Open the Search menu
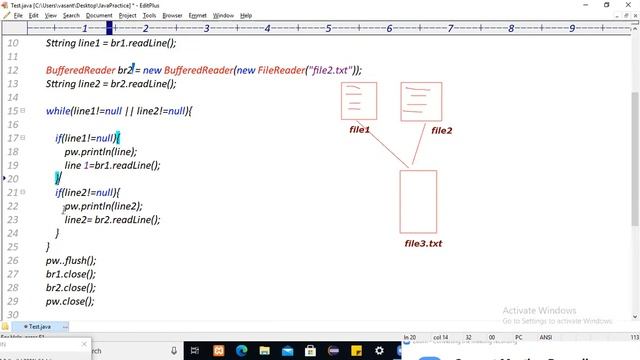 click(x=71, y=16)
